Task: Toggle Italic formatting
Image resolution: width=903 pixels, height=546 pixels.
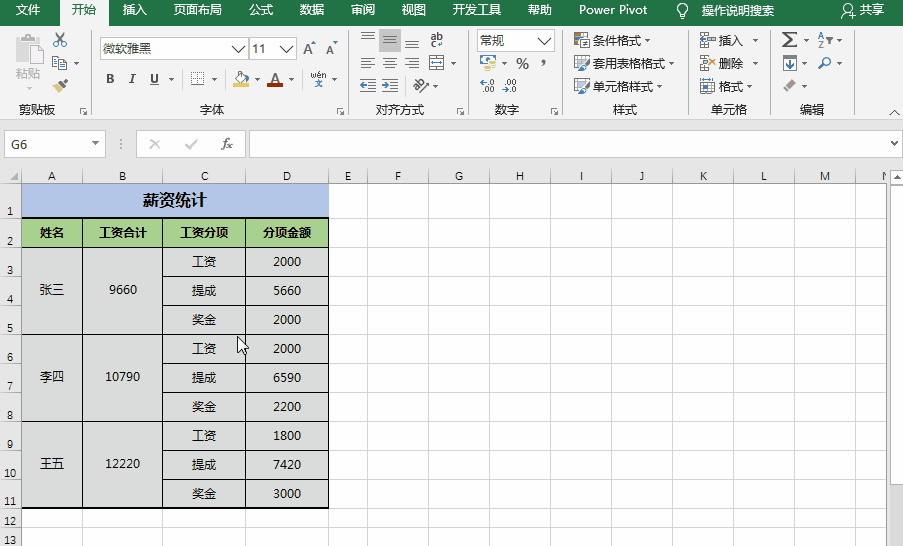Action: coord(132,78)
